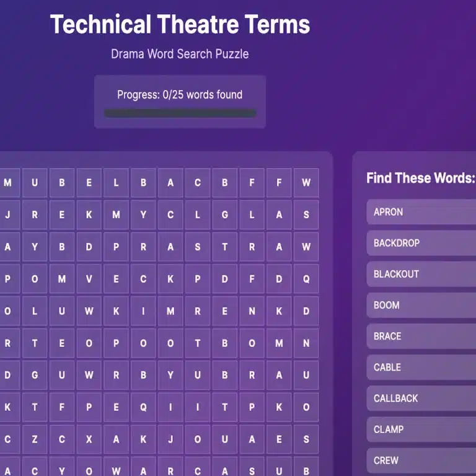
Task: Click letter K in row P O M V E C
Action: click(x=170, y=279)
